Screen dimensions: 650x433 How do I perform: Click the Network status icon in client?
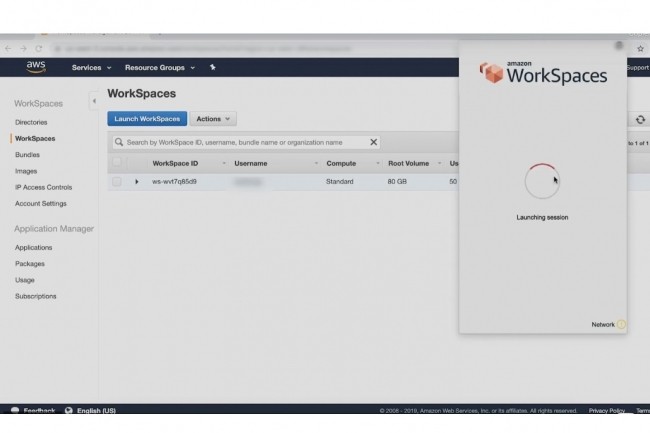click(x=621, y=324)
